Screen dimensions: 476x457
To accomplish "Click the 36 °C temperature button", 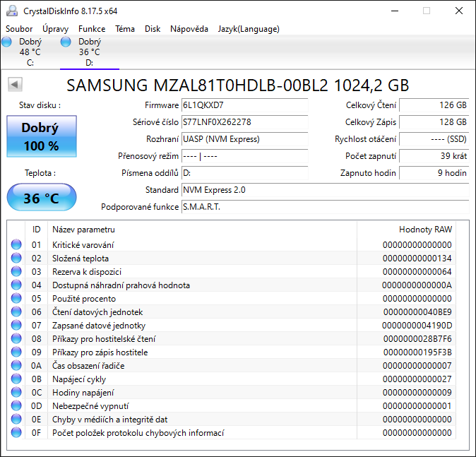I will [42, 197].
